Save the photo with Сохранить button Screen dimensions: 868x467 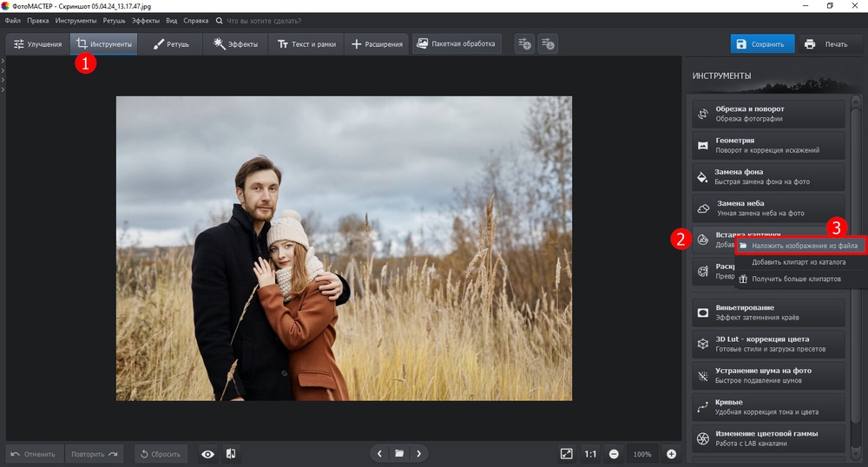click(x=762, y=44)
